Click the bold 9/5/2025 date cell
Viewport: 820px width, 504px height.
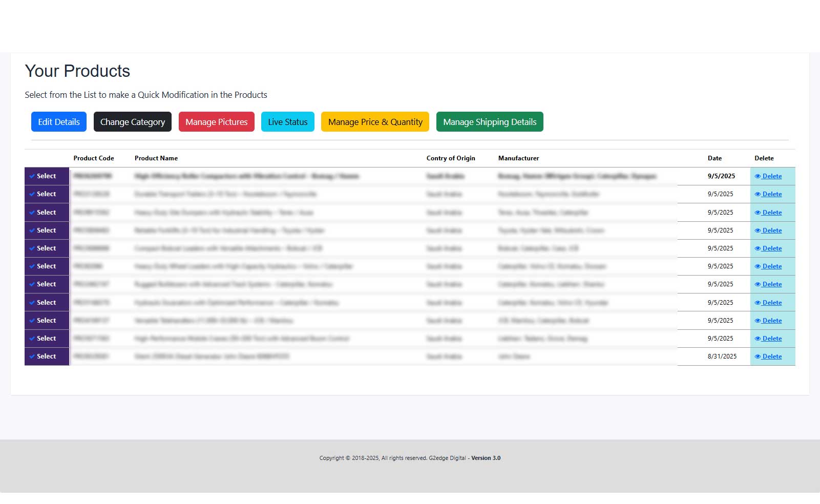coord(721,176)
